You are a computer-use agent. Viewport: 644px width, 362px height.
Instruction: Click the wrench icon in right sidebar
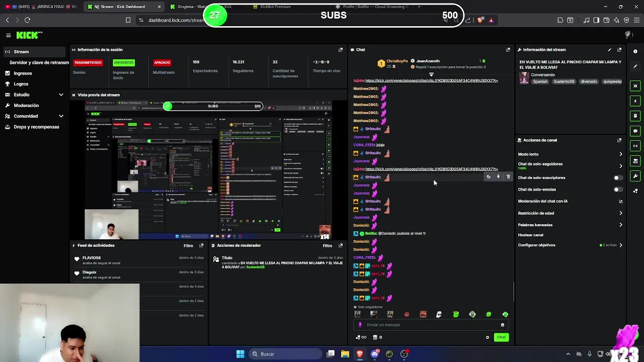tap(635, 176)
